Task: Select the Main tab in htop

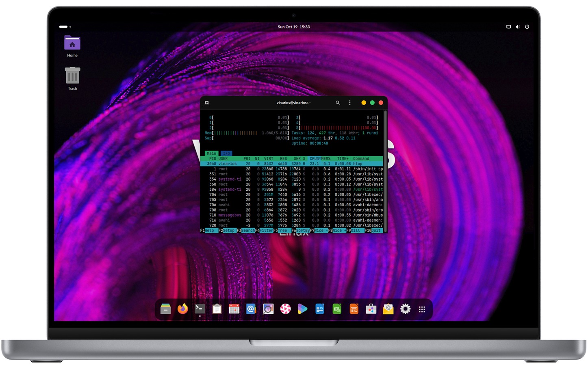Action: (212, 153)
